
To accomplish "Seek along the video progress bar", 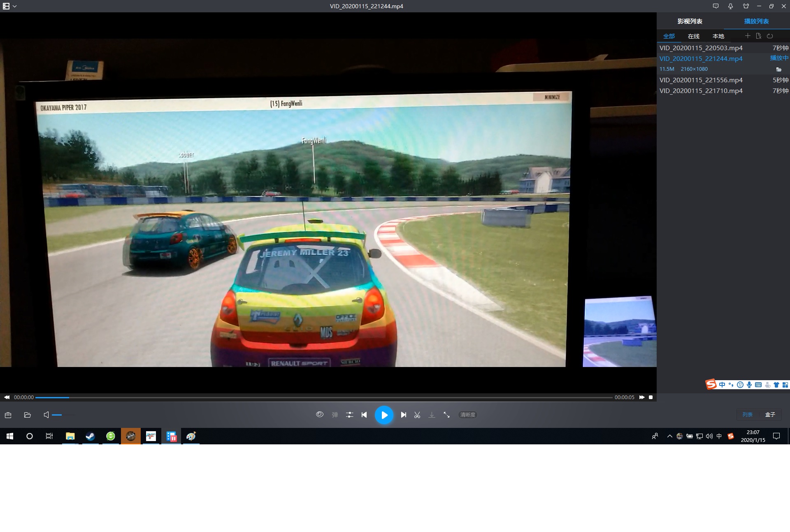I will click(x=324, y=397).
